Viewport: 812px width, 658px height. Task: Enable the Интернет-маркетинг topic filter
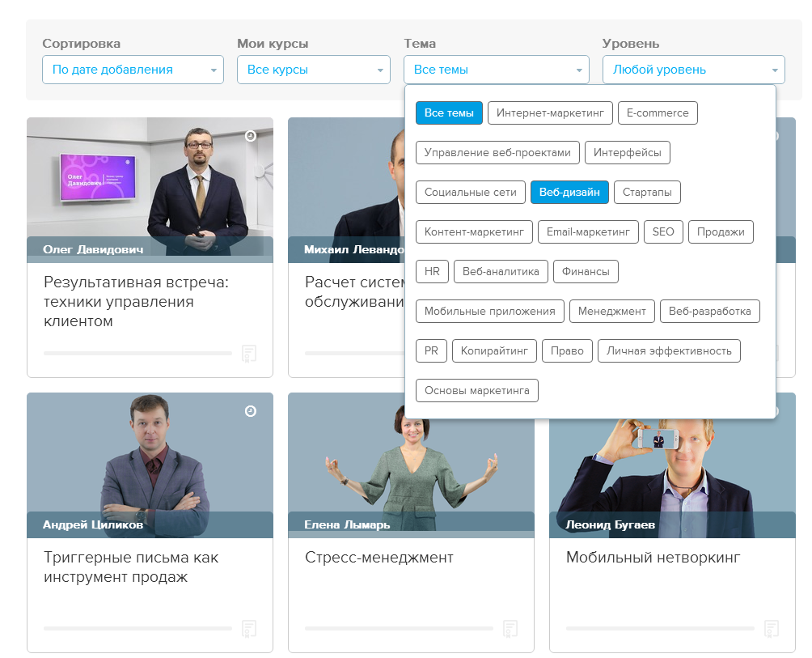(550, 112)
